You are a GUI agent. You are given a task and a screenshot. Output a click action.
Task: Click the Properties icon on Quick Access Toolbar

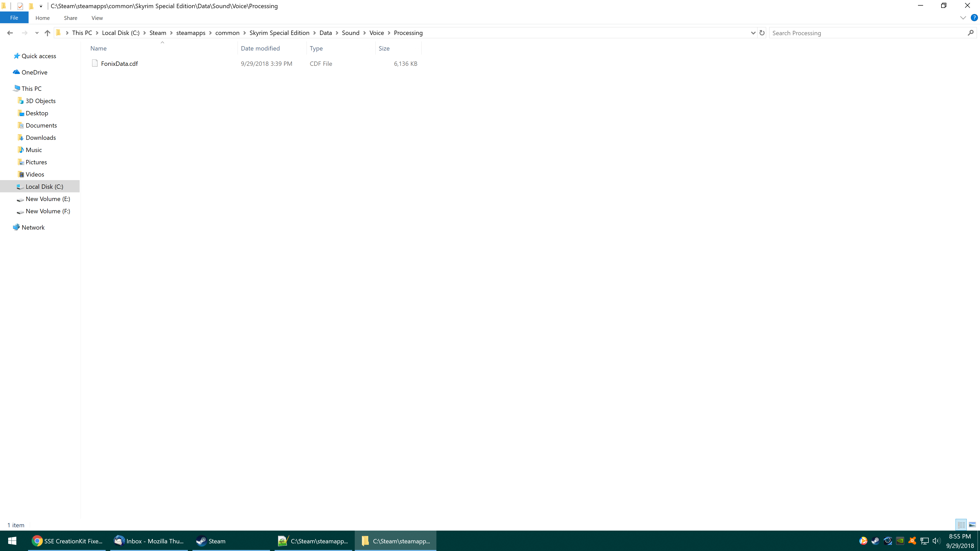20,6
